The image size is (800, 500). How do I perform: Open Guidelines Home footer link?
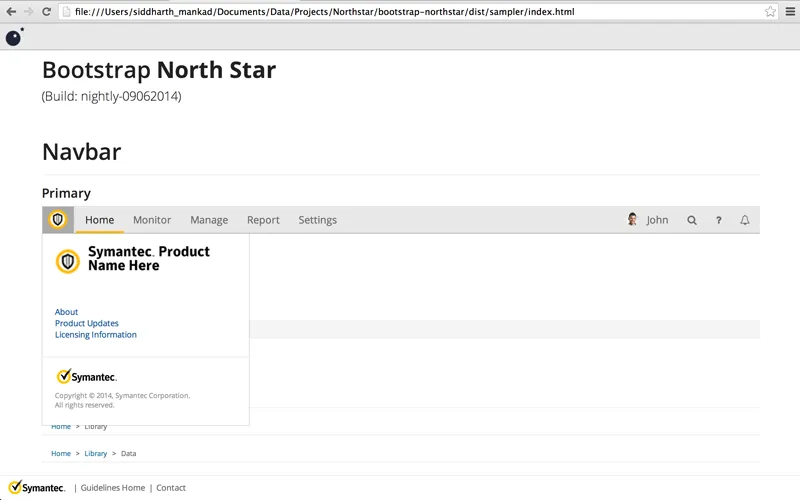click(113, 488)
